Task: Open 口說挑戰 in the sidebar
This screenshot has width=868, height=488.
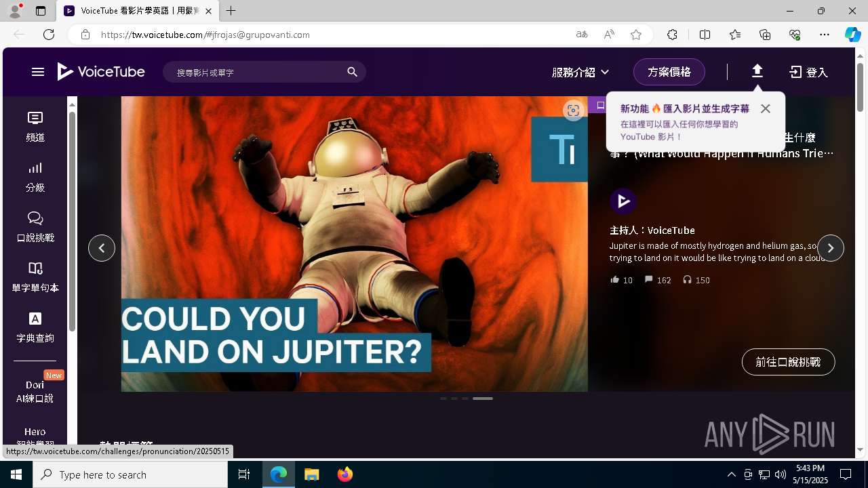Action: [x=35, y=227]
